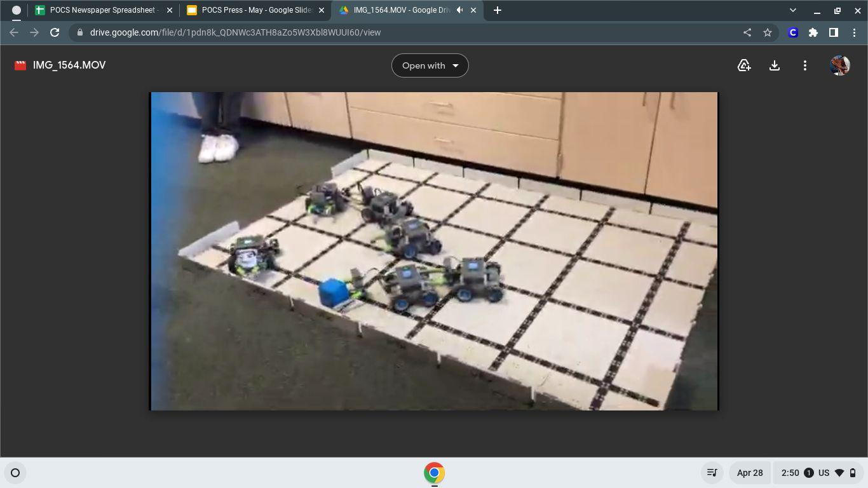Open the calendar from Apr 28 date
This screenshot has height=488, width=868.
[x=750, y=473]
